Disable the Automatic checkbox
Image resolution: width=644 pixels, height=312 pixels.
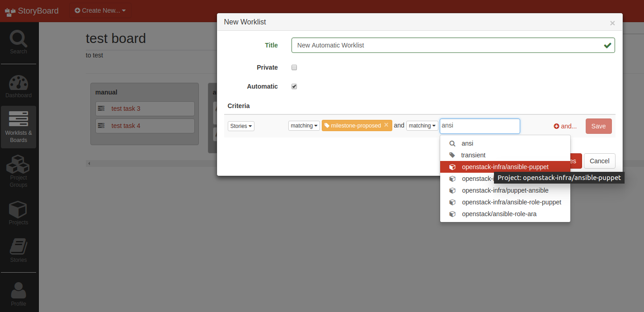(294, 86)
